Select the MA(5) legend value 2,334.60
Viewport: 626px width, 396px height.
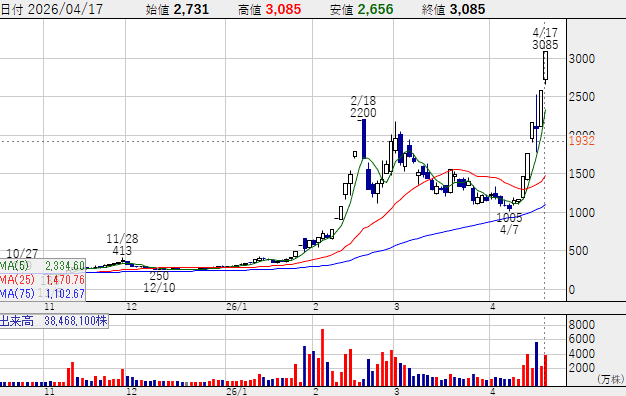tap(65, 266)
